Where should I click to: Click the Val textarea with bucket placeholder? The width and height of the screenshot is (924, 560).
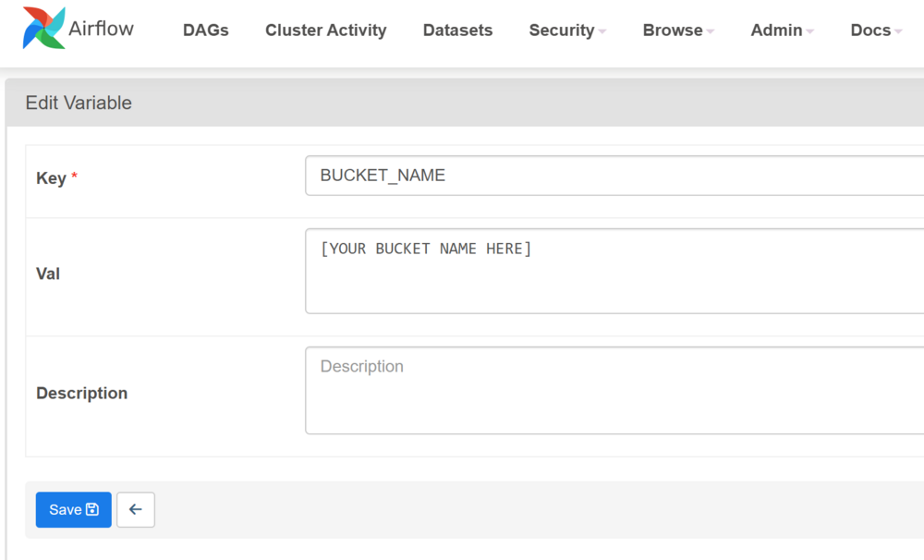[554, 270]
